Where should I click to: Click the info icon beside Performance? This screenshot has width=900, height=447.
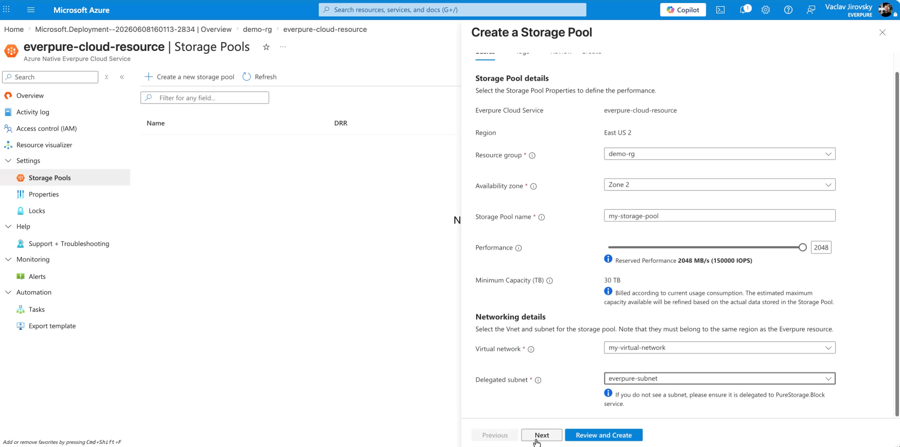(518, 248)
